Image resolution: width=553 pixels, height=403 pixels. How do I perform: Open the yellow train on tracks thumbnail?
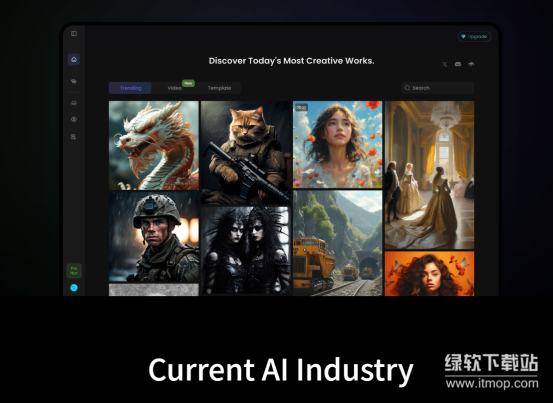pyautogui.click(x=338, y=243)
